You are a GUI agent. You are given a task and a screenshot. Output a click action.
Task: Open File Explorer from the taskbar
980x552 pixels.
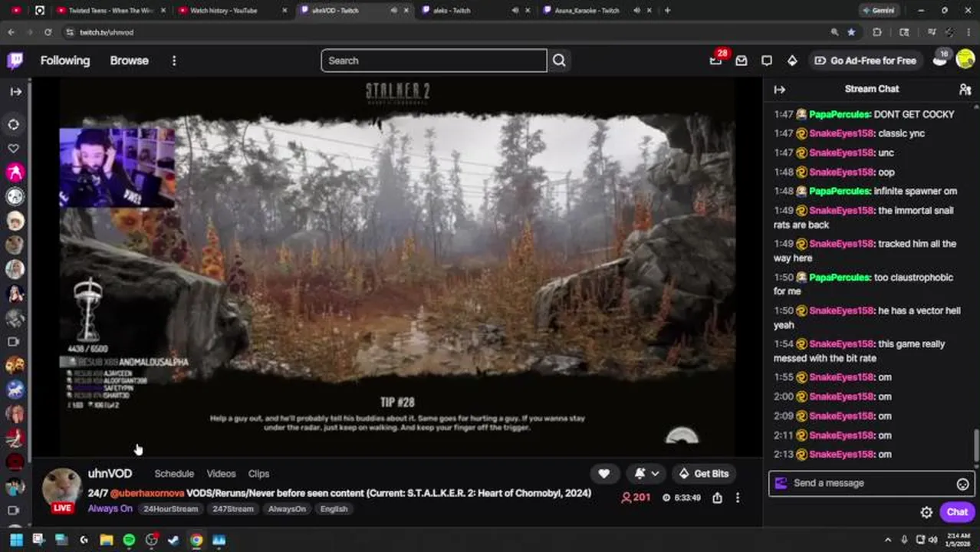click(x=107, y=540)
